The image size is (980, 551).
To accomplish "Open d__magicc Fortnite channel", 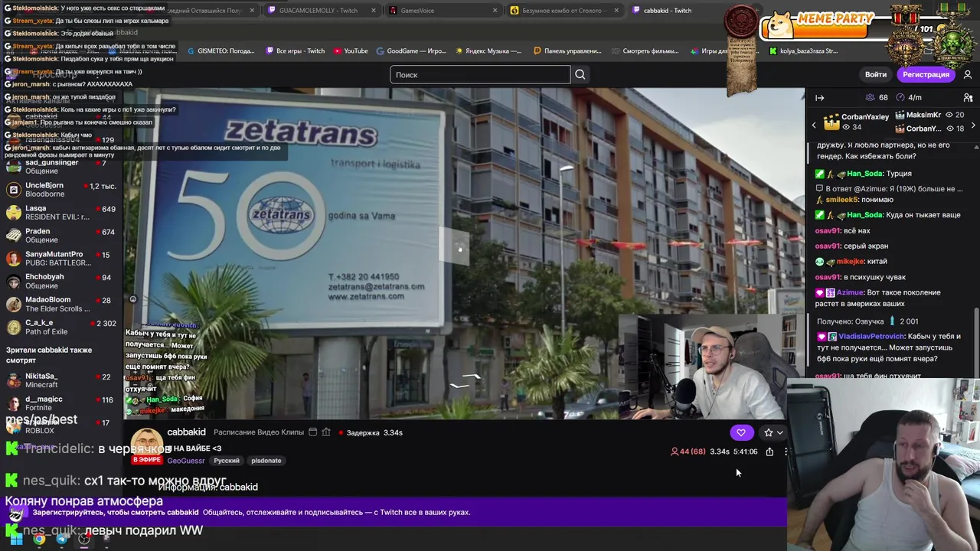I will 61,403.
